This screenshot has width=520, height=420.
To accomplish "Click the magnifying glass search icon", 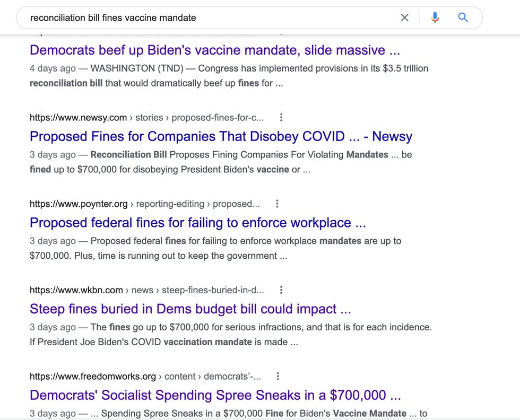I will tap(463, 17).
